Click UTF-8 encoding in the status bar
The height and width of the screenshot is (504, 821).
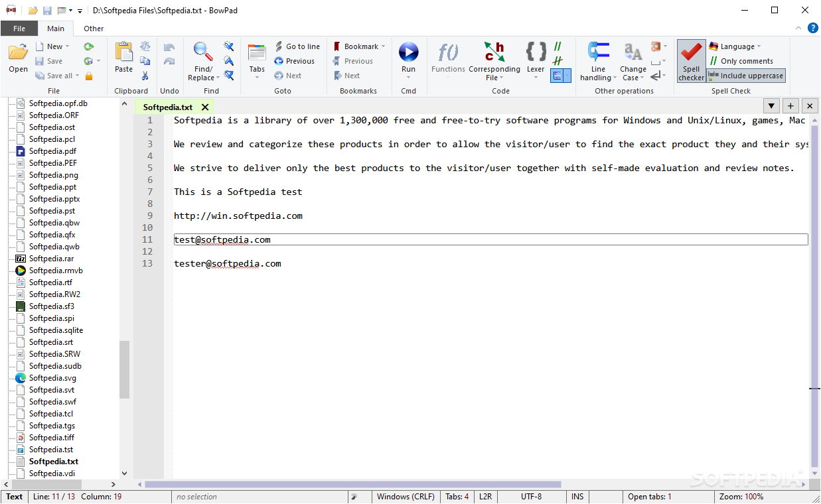[x=531, y=497]
